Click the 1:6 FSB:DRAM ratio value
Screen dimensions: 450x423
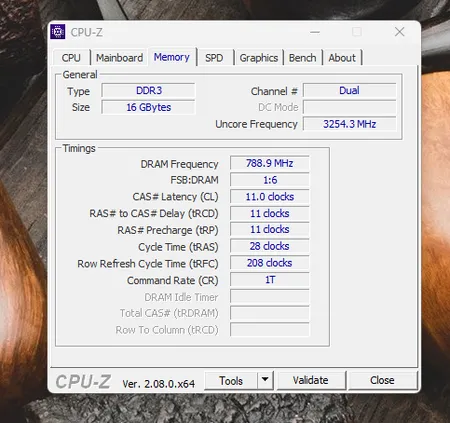[x=270, y=180]
